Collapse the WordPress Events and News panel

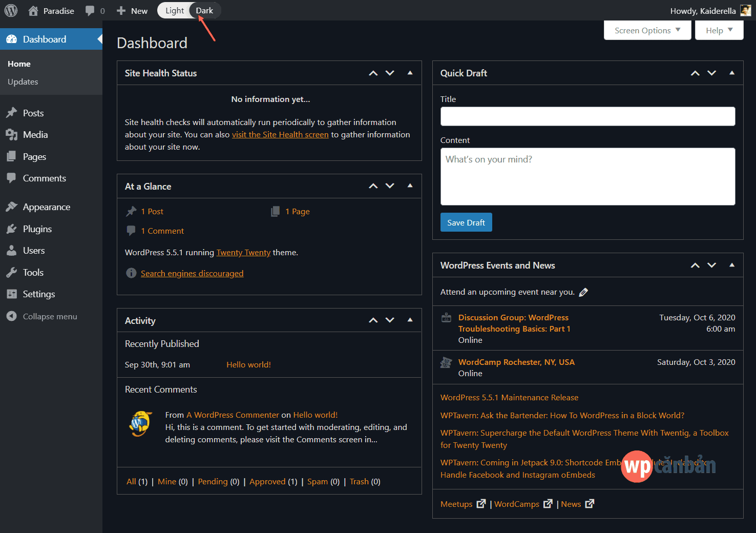(732, 265)
